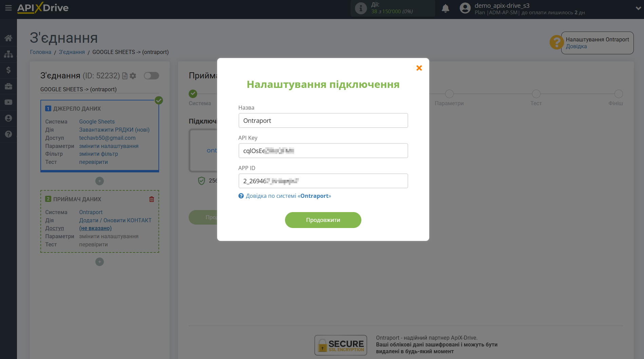Open the hamburger menu in top bar
644x359 pixels.
coord(8,8)
